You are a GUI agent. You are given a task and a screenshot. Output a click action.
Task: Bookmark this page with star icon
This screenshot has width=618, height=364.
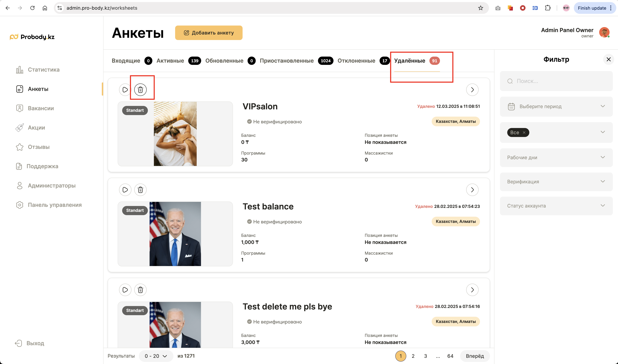coord(480,8)
